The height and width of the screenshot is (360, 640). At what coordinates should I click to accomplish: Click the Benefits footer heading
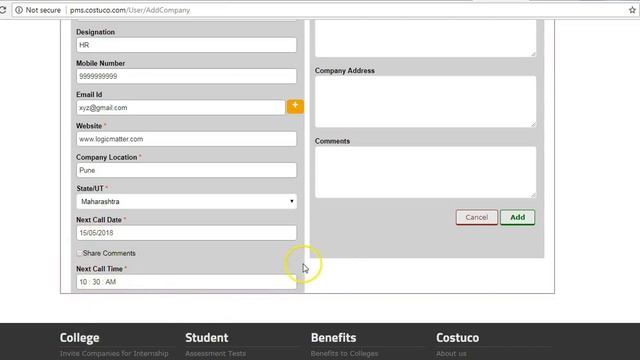click(333, 338)
